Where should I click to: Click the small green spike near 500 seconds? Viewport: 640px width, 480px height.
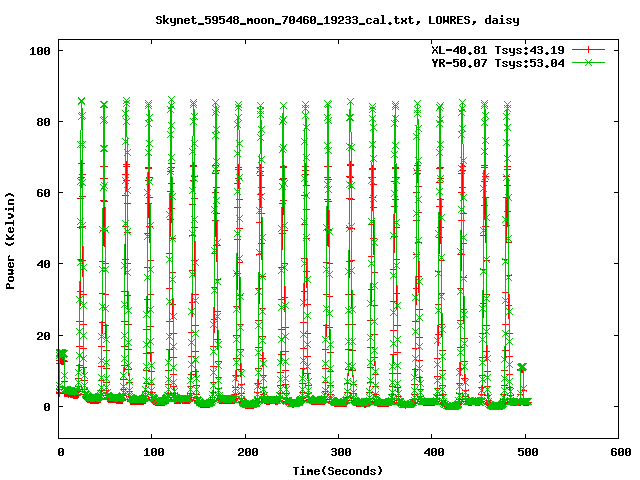tap(522, 368)
